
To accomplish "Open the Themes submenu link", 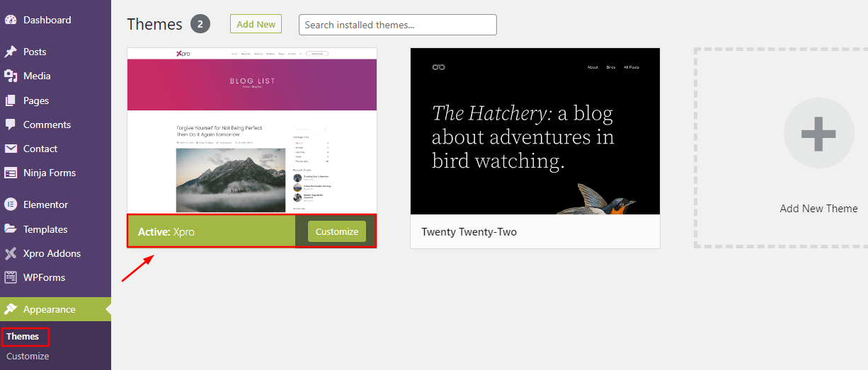I will tap(23, 337).
